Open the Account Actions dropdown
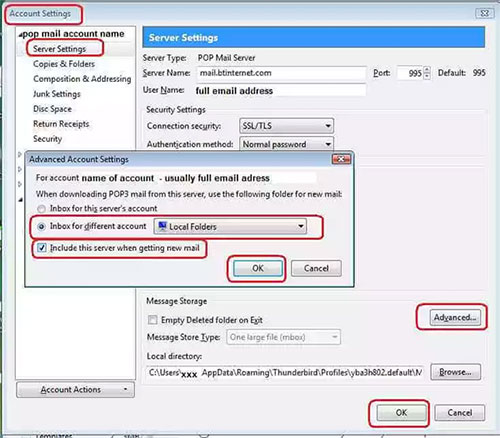 coord(75,390)
